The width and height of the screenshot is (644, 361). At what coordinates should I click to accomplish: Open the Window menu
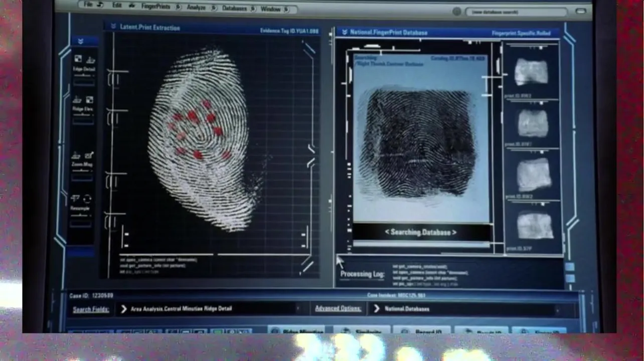[x=270, y=9]
